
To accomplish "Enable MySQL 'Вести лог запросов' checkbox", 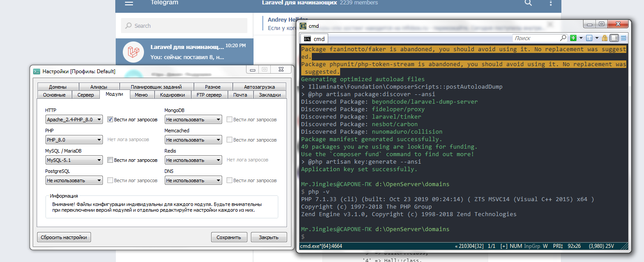I will (111, 160).
